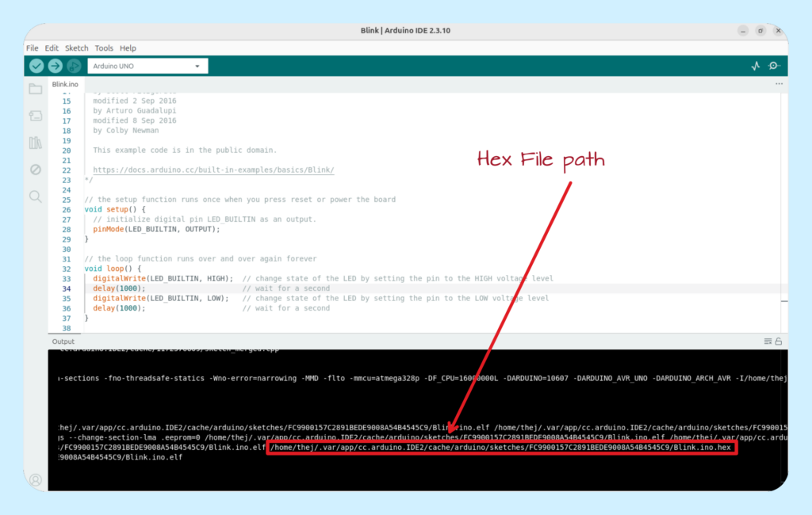Open the docs.arduino.cc Blink link
Image resolution: width=812 pixels, height=515 pixels.
pos(213,170)
